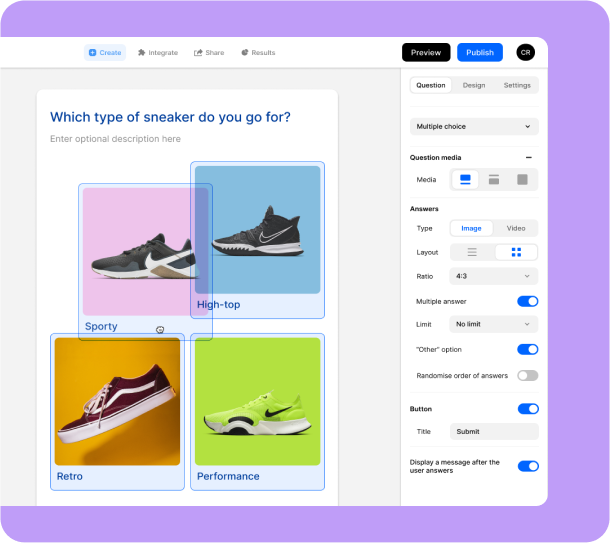This screenshot has height=543, width=610.
Task: Select the first media position icon
Action: (x=464, y=180)
